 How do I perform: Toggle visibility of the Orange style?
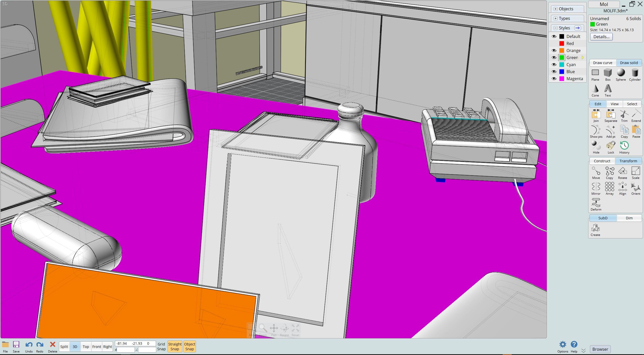click(554, 50)
